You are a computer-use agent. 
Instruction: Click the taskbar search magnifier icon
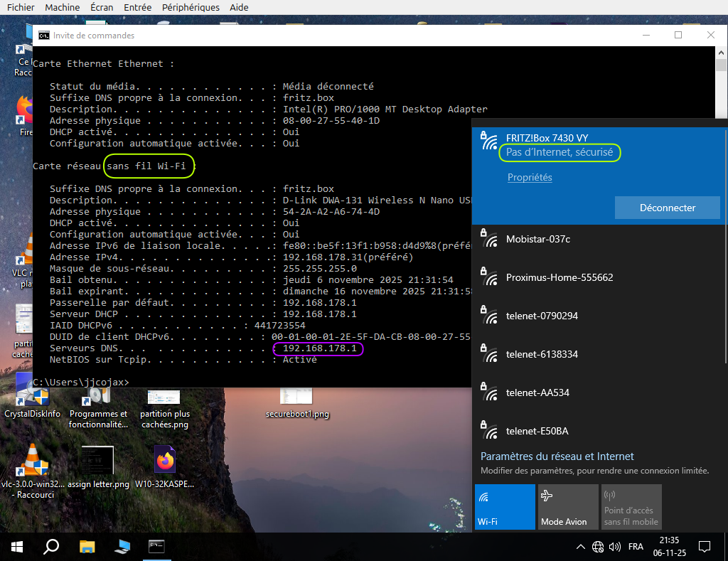pos(51,547)
